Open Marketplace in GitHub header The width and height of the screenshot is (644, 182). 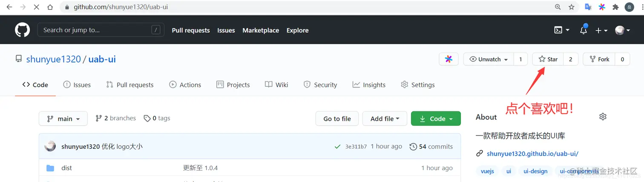(261, 30)
